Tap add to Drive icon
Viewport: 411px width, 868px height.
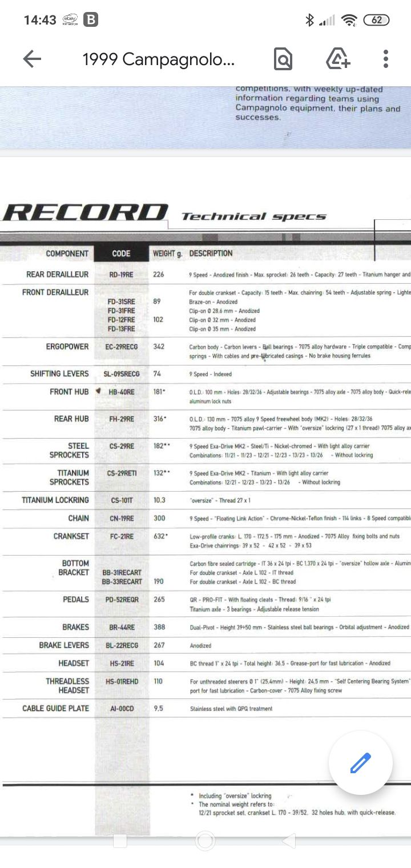(x=338, y=59)
